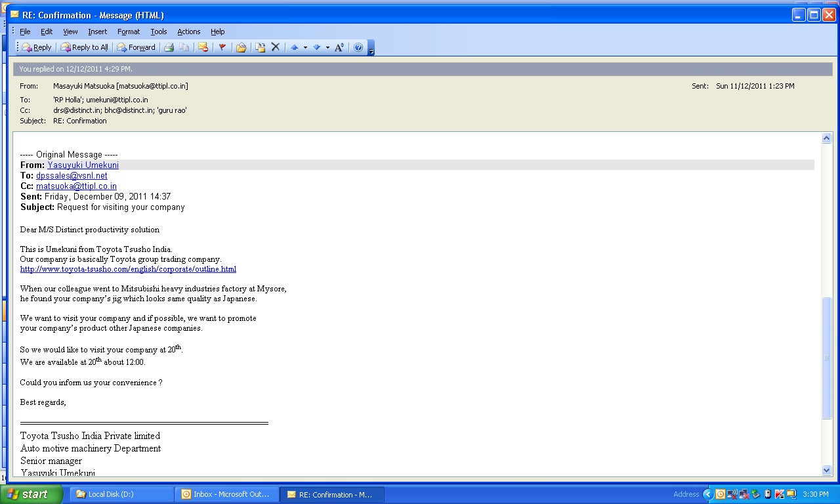Click the envelope icon in title bar
The width and height of the screenshot is (840, 504).
(x=14, y=14)
